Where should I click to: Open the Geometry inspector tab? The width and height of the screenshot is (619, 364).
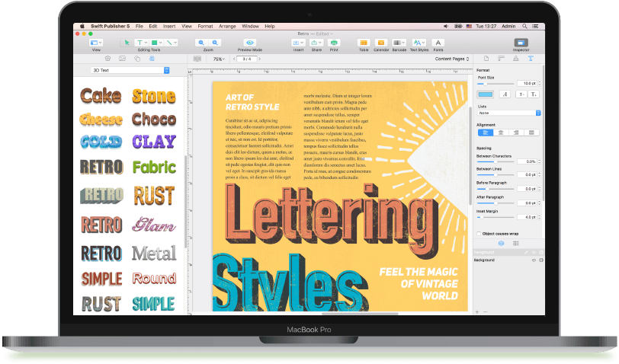(501, 59)
